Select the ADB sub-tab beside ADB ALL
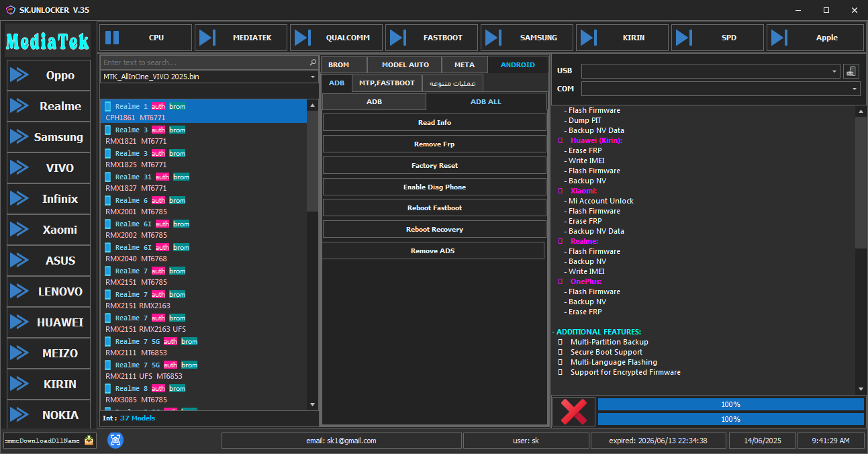Image resolution: width=868 pixels, height=454 pixels. pyautogui.click(x=374, y=102)
